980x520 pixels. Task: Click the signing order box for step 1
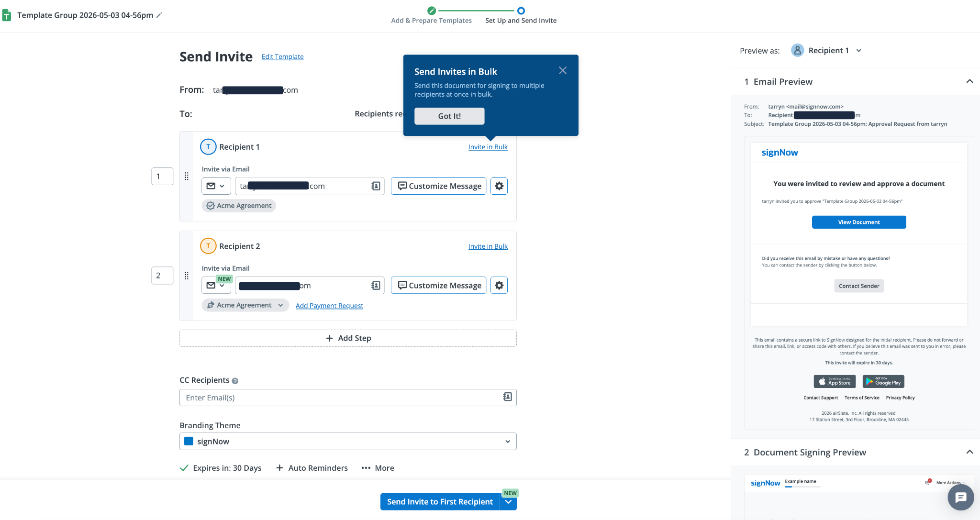click(162, 176)
